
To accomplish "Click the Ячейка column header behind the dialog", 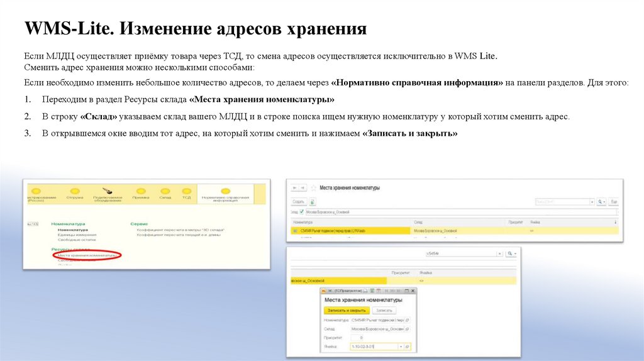I will (426, 273).
